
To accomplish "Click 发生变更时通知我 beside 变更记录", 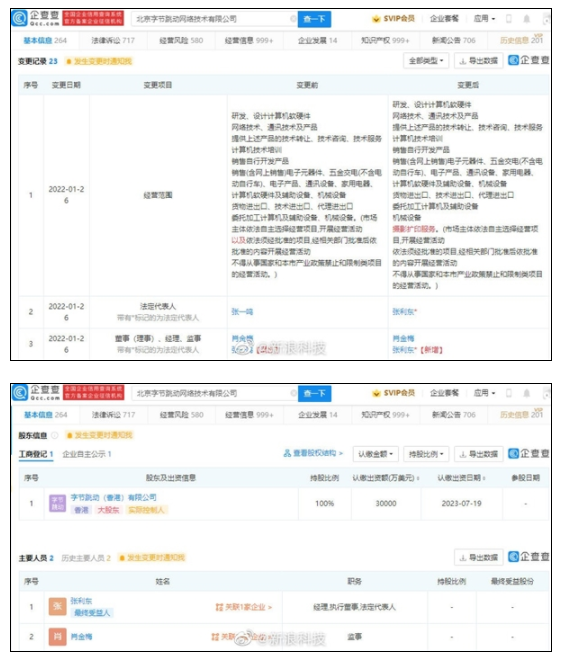I will pyautogui.click(x=99, y=62).
